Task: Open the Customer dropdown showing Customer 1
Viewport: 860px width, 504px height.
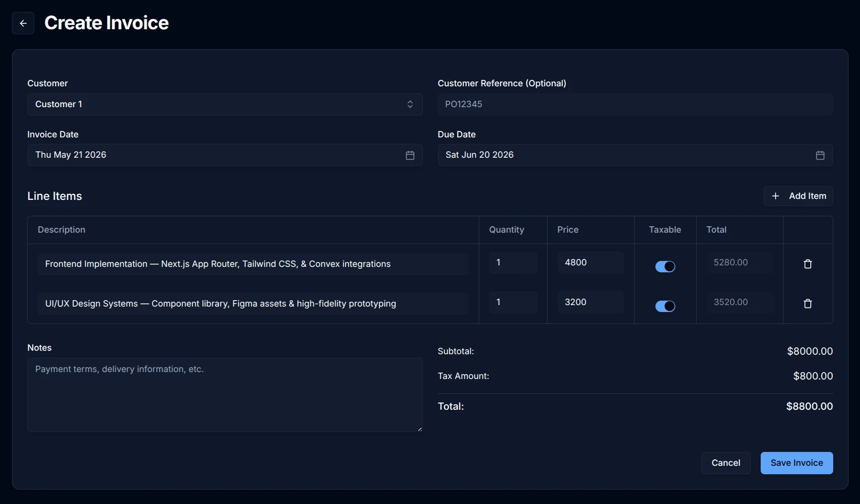Action: tap(225, 104)
